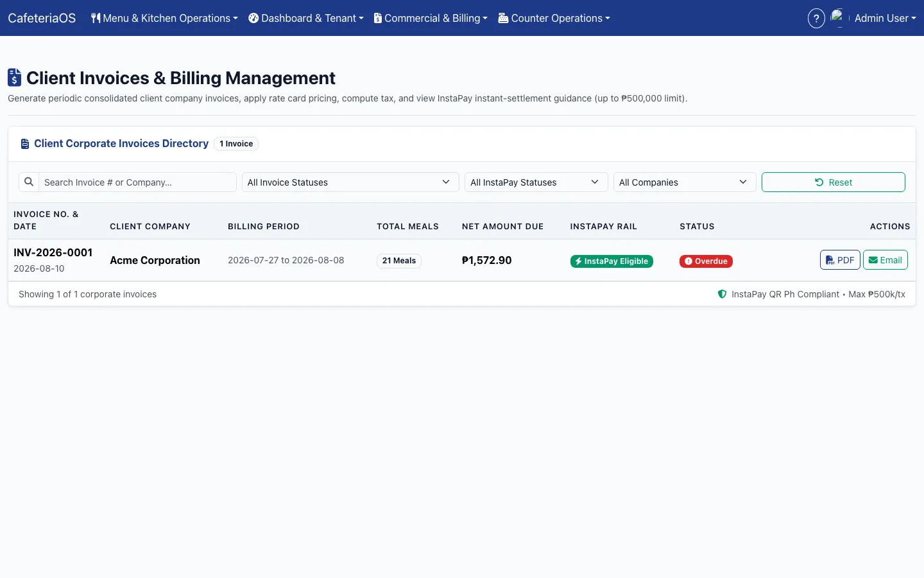Viewport: 924px width, 578px height.
Task: Open the Counter Operations menu
Action: click(554, 18)
